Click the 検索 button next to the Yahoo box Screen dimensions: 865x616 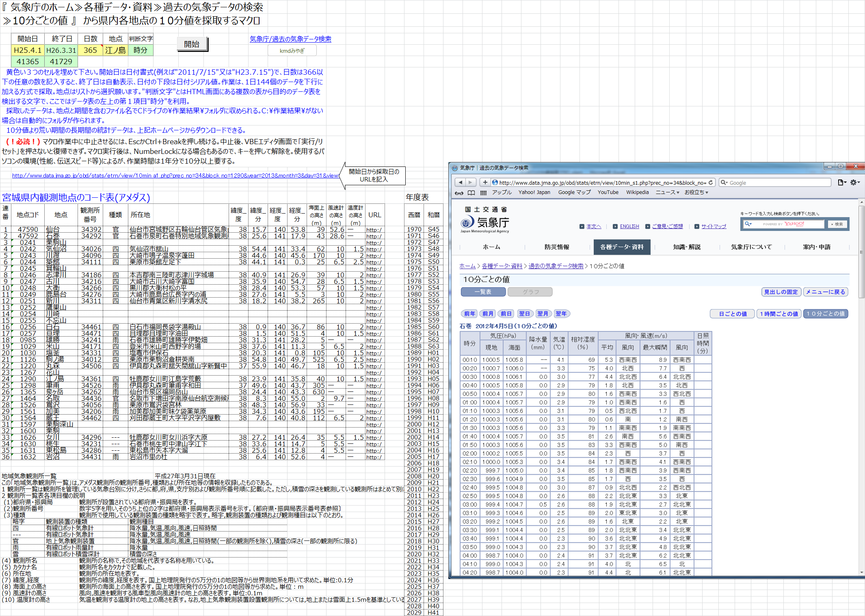(x=837, y=224)
